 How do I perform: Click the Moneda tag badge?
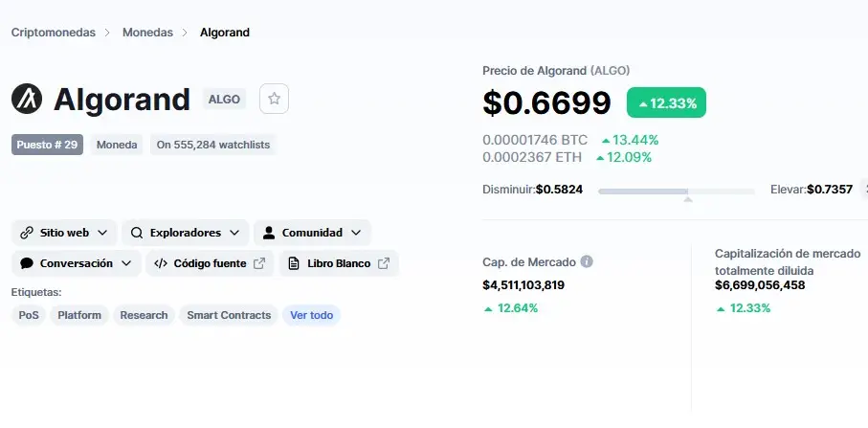(x=117, y=146)
